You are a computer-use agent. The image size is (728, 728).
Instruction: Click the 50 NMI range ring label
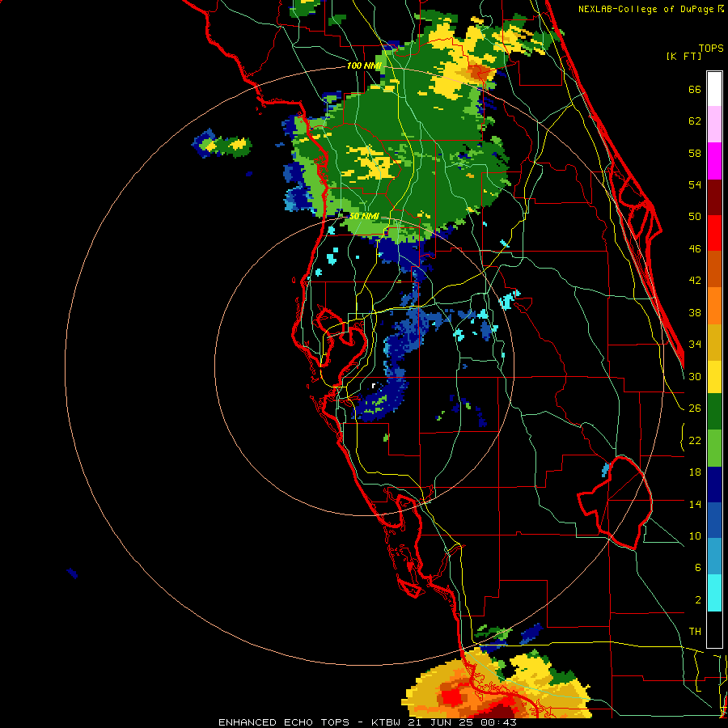coord(364,216)
